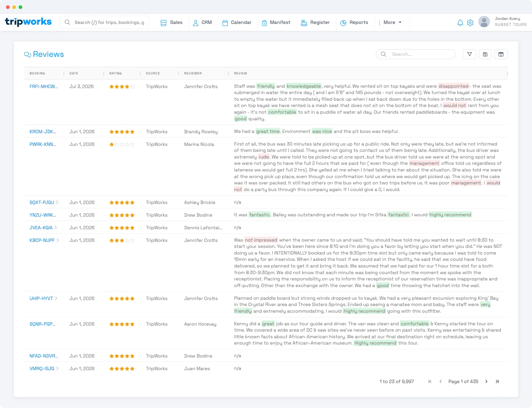Screen dimensions: 532x408
Task: Click the date Jul 3, 2026
Action: click(81, 86)
